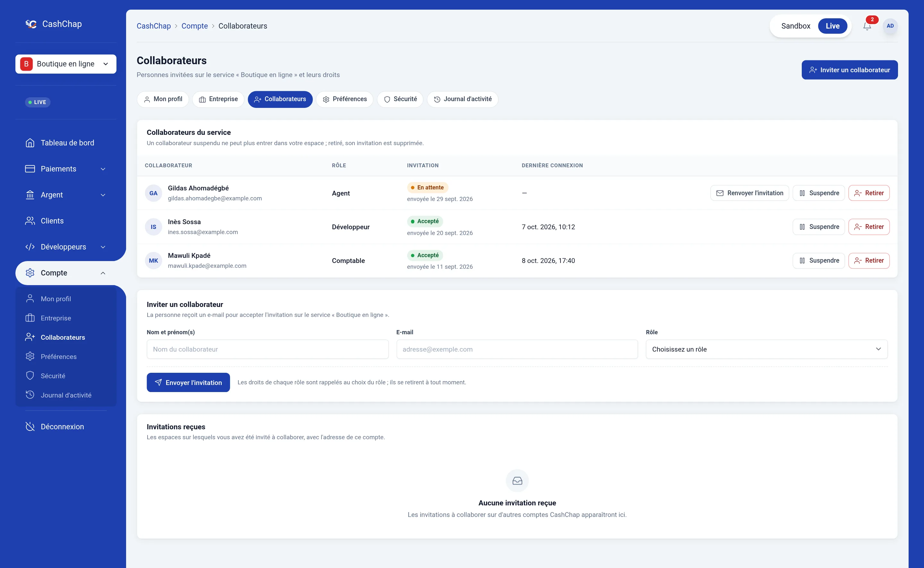Open Journal d'activité in the sidebar submenu
This screenshot has height=568, width=924.
(x=66, y=395)
